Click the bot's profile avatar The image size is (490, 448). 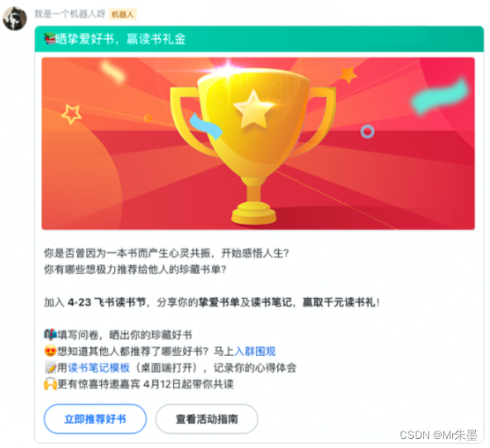[x=15, y=18]
